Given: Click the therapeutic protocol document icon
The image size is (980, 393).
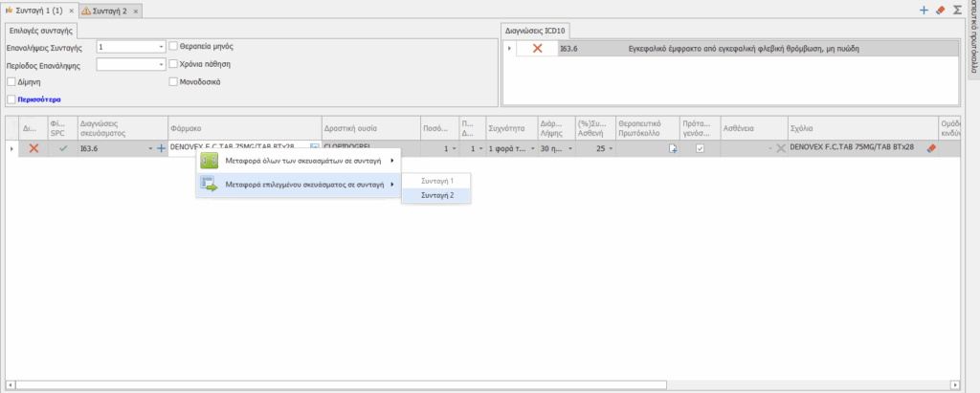Looking at the screenshot, I should coord(673,148).
